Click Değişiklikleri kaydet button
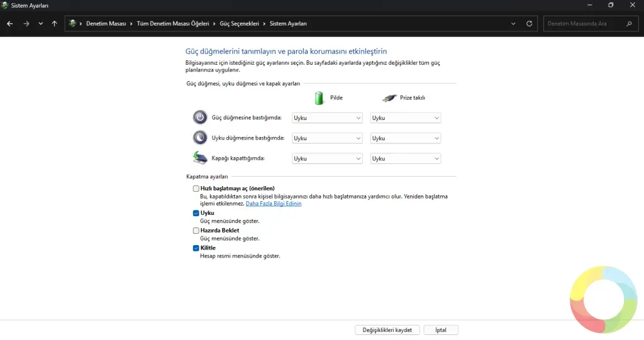 tap(387, 330)
